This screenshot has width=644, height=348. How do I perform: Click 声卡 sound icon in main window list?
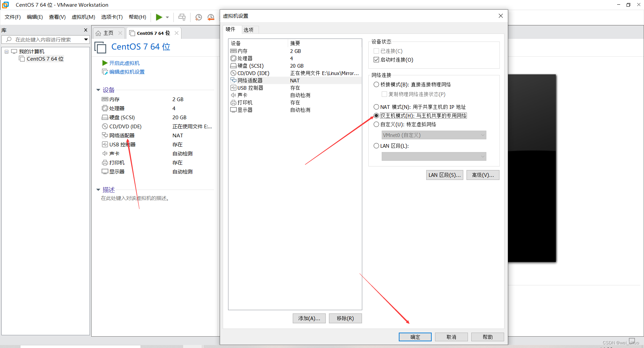click(x=105, y=153)
